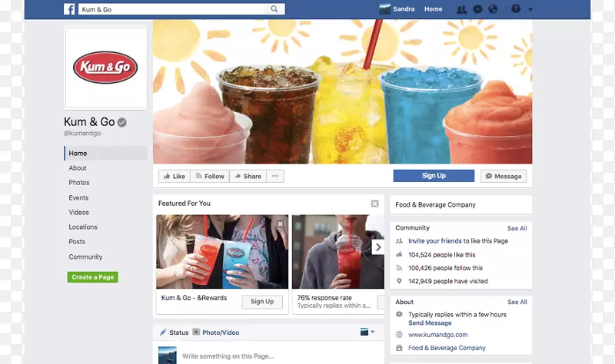The image size is (615, 364).
Task: Open notifications globe icon
Action: (493, 9)
